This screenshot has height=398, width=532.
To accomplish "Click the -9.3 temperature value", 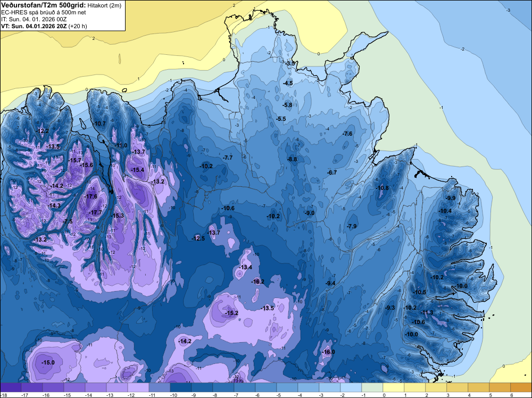I will point(390,308).
